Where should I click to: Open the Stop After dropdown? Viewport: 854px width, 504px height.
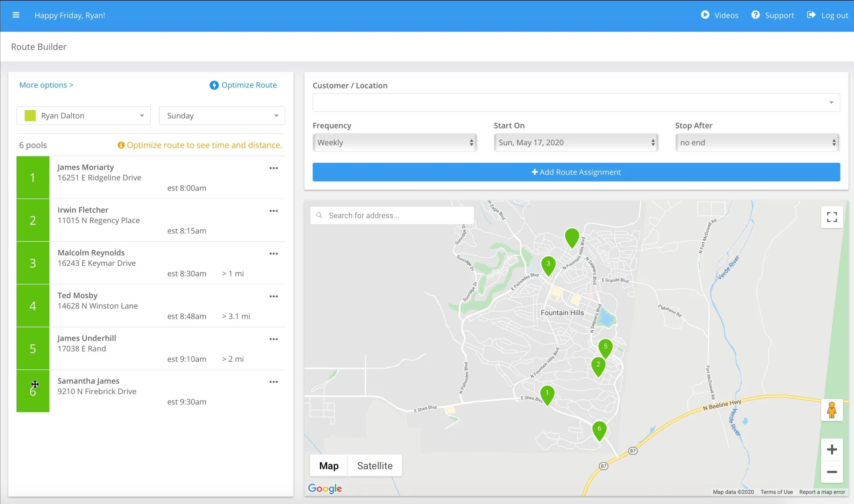pos(757,143)
